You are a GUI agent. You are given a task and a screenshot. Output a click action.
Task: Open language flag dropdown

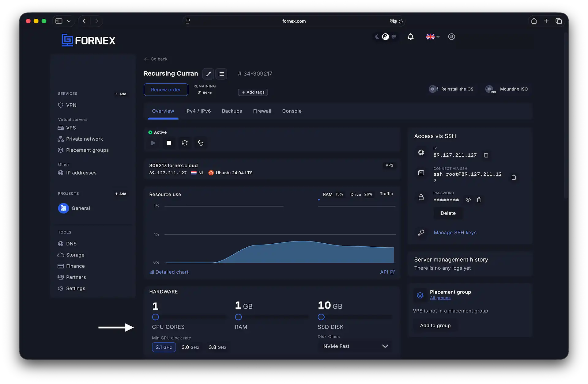click(x=433, y=37)
